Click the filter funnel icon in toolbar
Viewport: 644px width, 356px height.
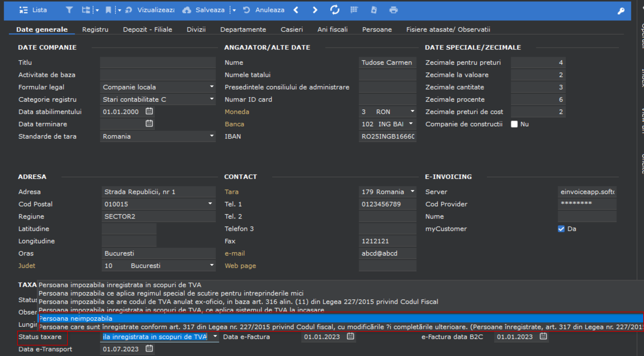(69, 10)
